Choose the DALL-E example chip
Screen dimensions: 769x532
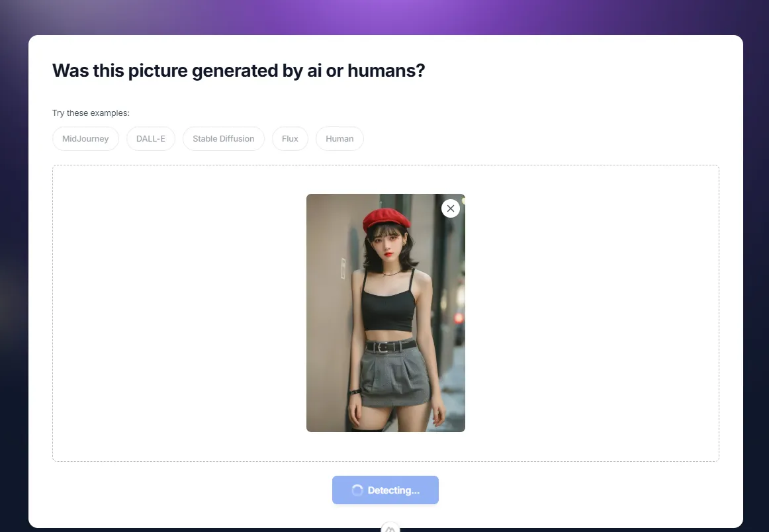151,139
